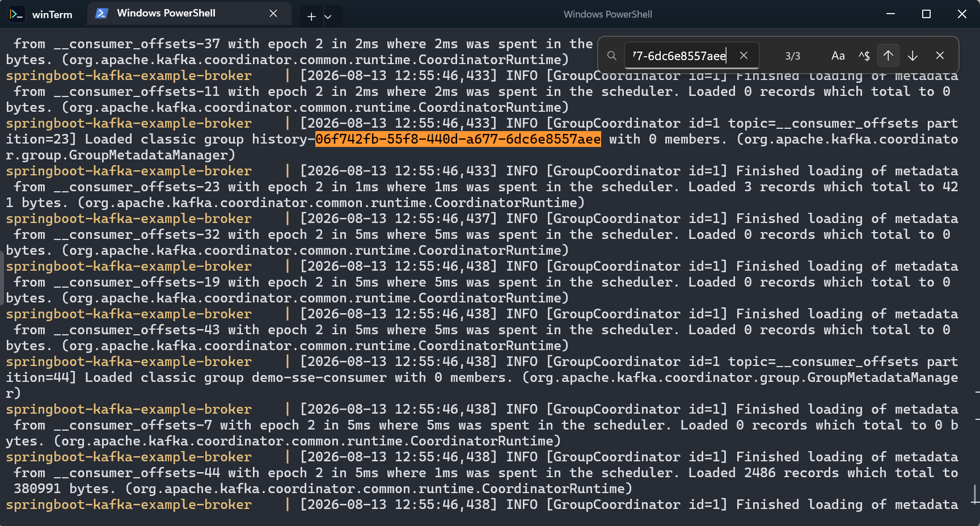Clear the search box text

pyautogui.click(x=744, y=56)
